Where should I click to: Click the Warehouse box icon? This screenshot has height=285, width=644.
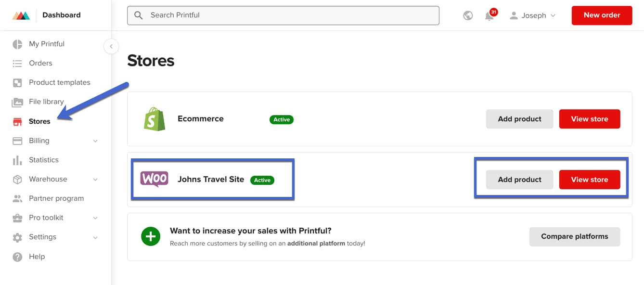17,180
